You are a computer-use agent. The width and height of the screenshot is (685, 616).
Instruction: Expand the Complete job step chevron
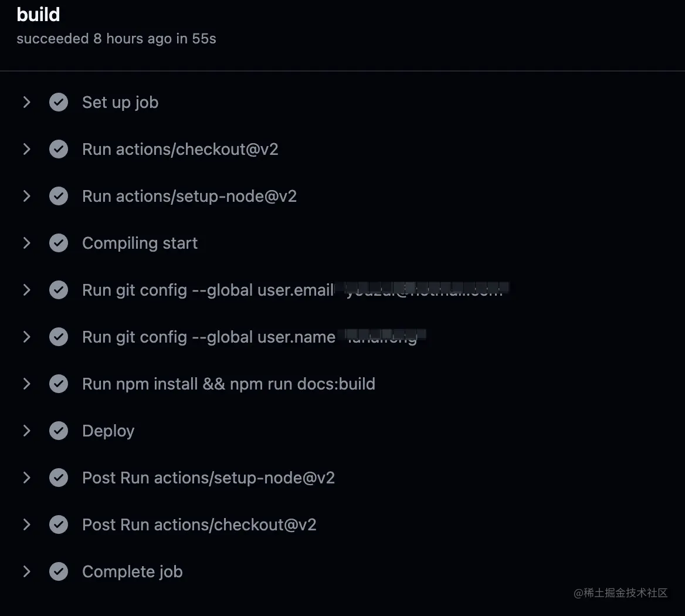(26, 571)
